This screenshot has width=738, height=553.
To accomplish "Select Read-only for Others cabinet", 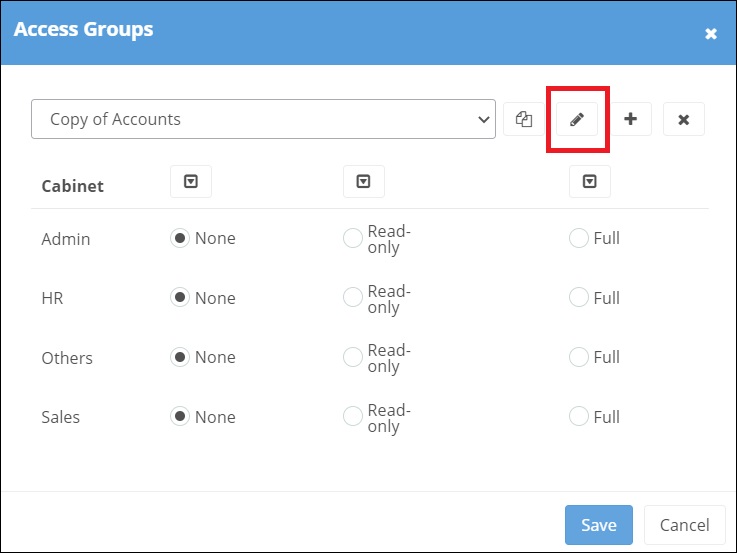I will (353, 357).
